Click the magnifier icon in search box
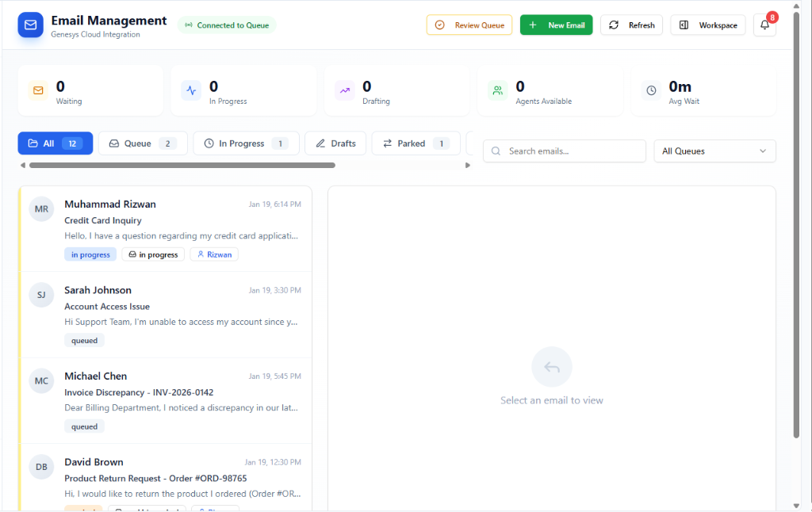This screenshot has width=812, height=512. (496, 151)
